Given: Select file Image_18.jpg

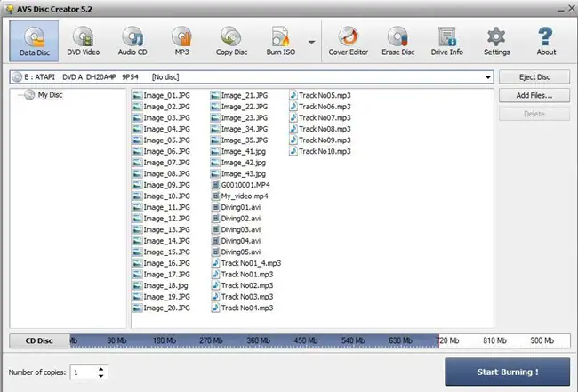Looking at the screenshot, I should [160, 285].
